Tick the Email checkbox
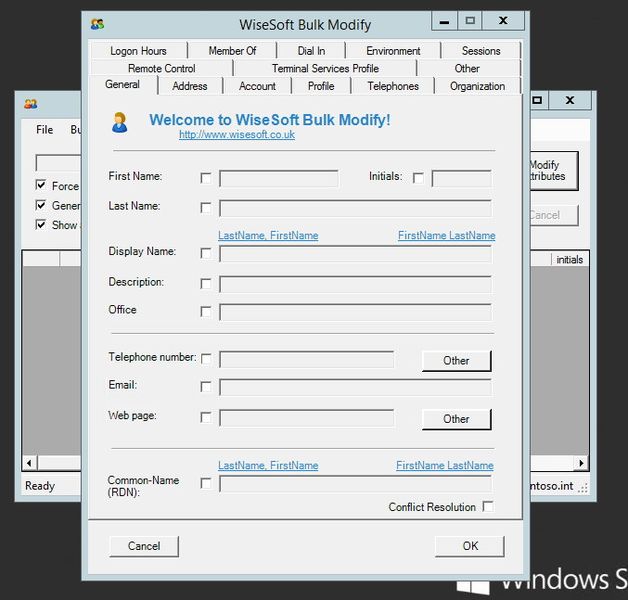 206,387
